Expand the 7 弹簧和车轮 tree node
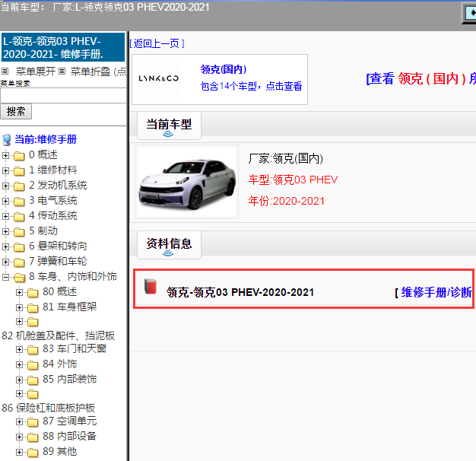Image resolution: width=476 pixels, height=461 pixels. 5,262
